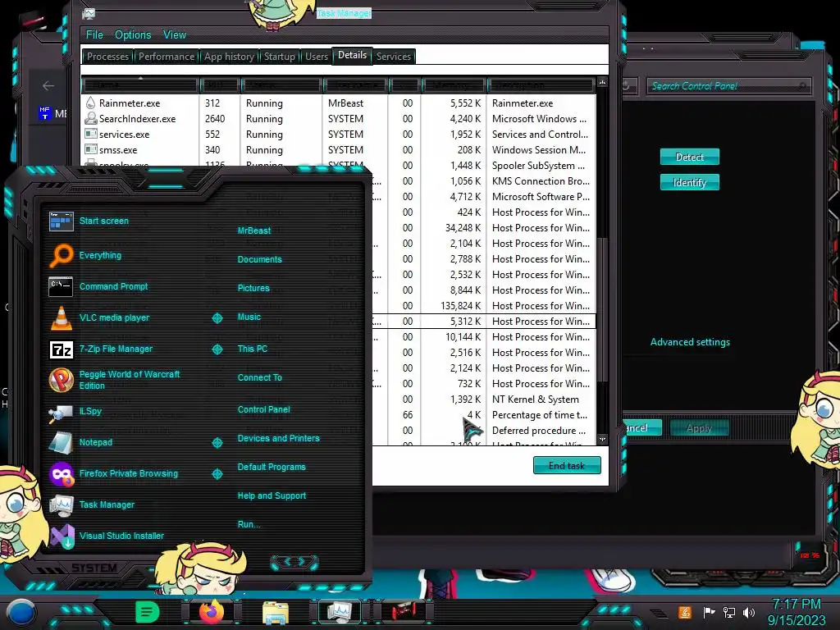The height and width of the screenshot is (630, 840).
Task: Open Start screen icon in start menu
Action: (x=61, y=221)
